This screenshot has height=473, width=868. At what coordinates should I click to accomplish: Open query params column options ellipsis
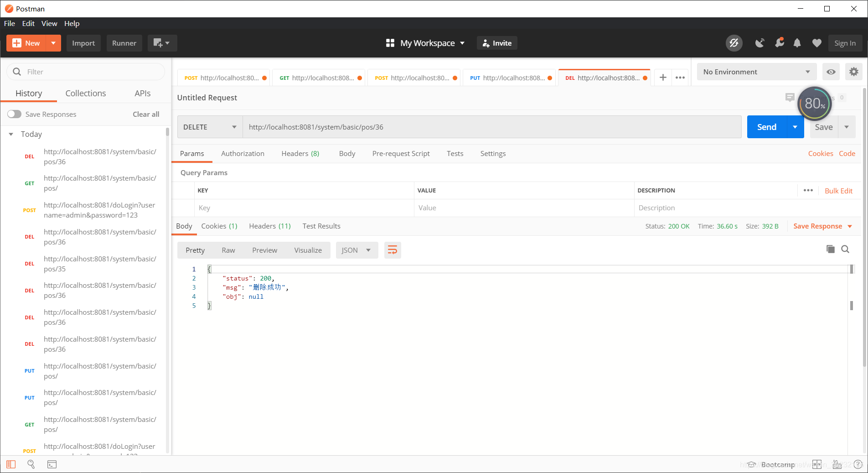coord(808,190)
